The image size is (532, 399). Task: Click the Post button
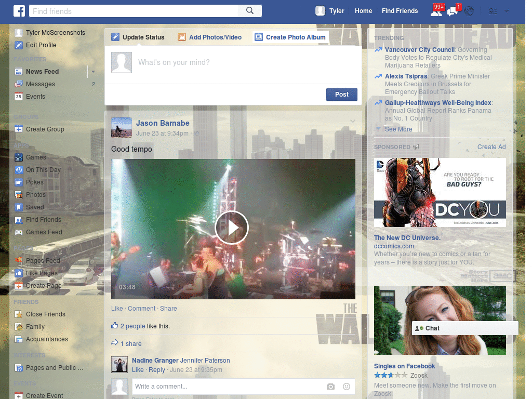click(341, 94)
